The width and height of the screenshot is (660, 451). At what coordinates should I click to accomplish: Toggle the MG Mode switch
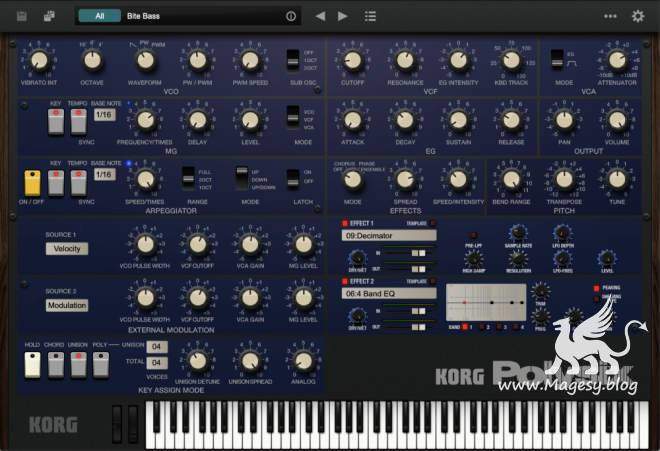[293, 116]
